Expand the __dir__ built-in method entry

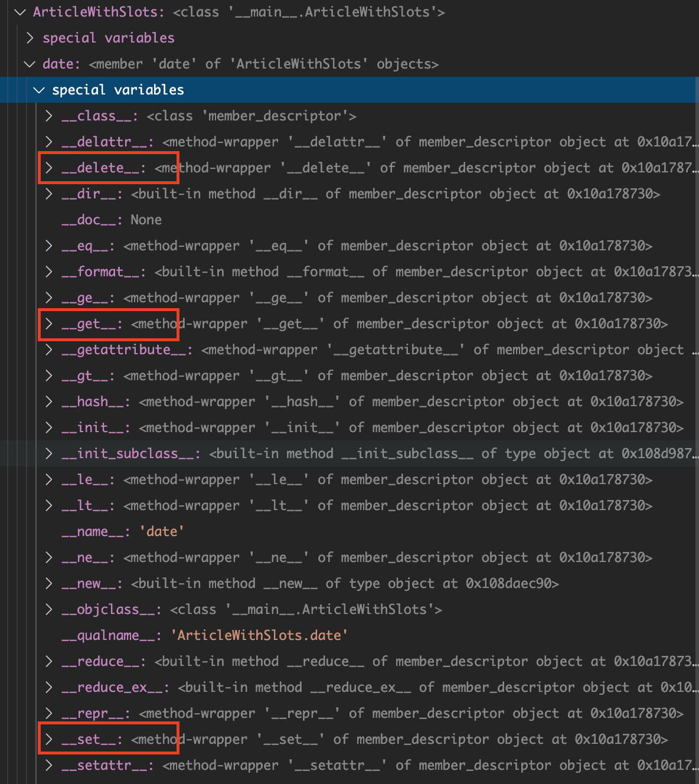click(49, 194)
